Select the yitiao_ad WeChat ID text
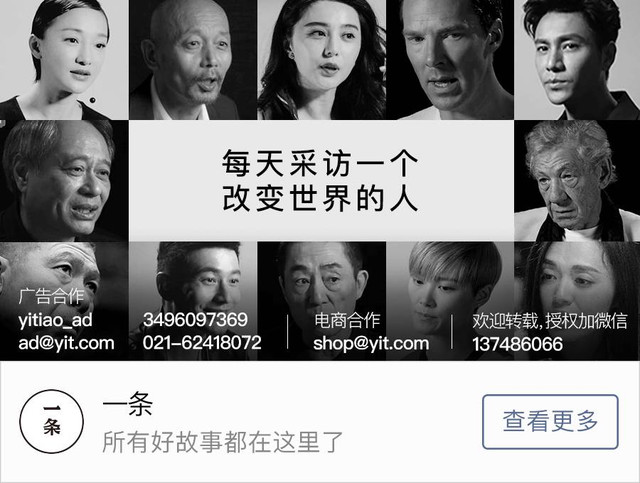Image resolution: width=640 pixels, height=483 pixels. pos(55,320)
